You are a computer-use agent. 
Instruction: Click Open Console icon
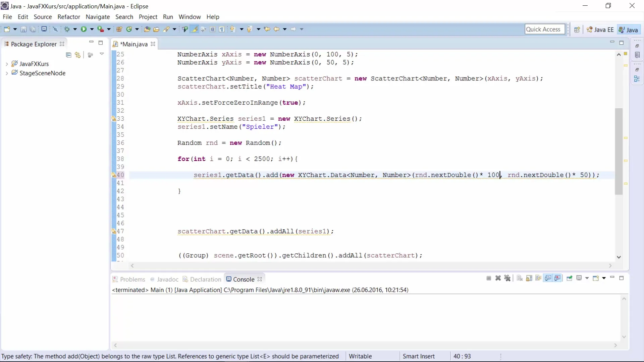point(596,278)
